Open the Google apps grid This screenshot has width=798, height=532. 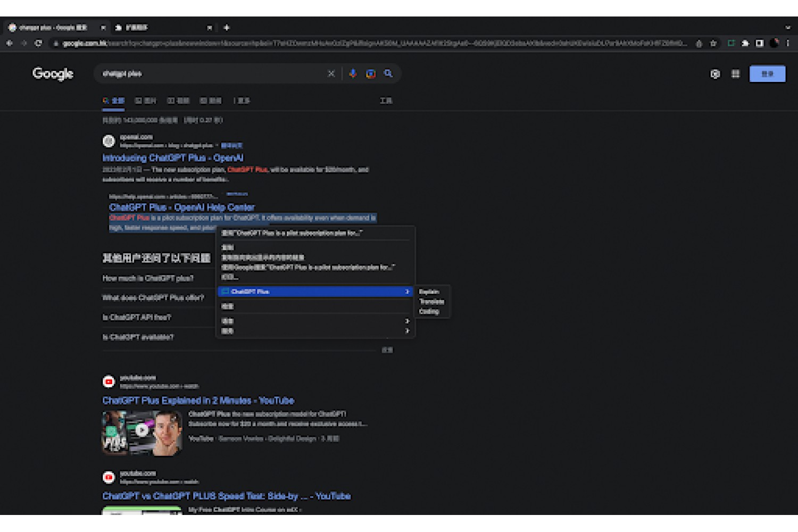point(735,74)
